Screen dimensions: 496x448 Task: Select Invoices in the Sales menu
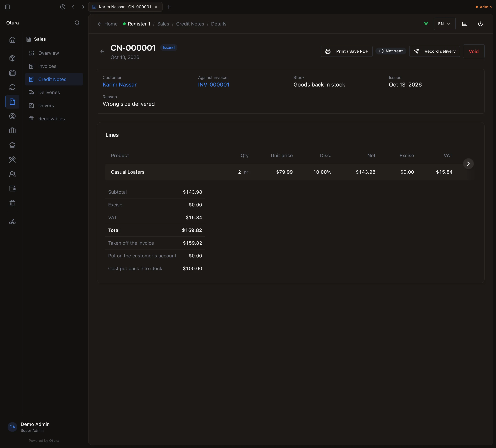click(x=54, y=66)
